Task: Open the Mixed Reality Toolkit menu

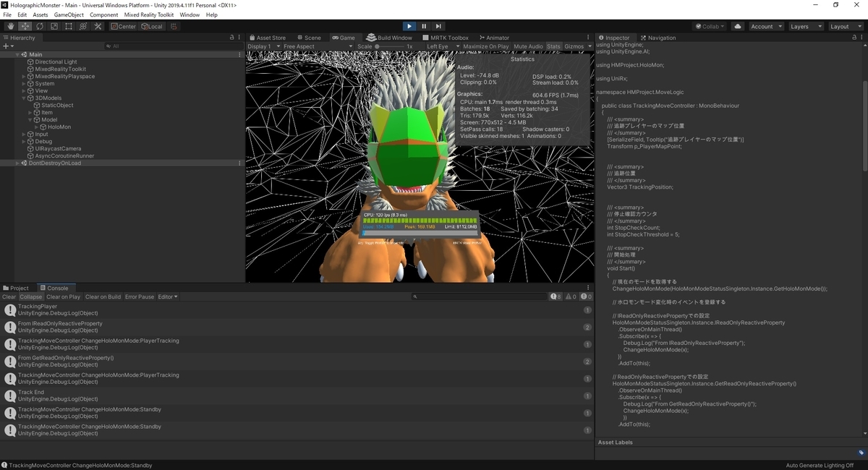Action: [x=149, y=14]
